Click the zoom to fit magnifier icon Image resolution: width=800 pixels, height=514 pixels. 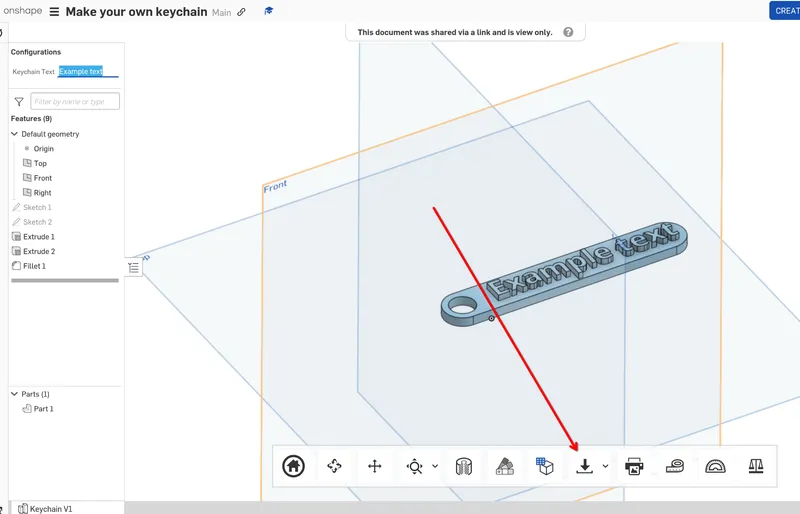414,467
